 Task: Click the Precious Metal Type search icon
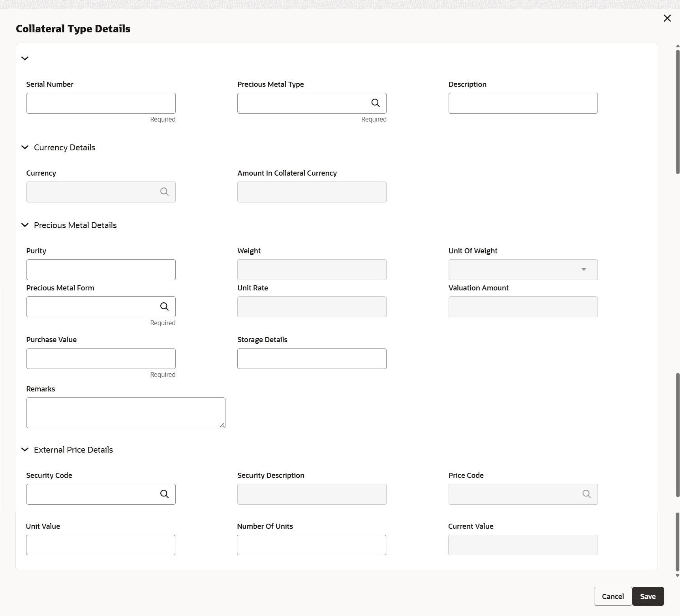click(x=376, y=103)
